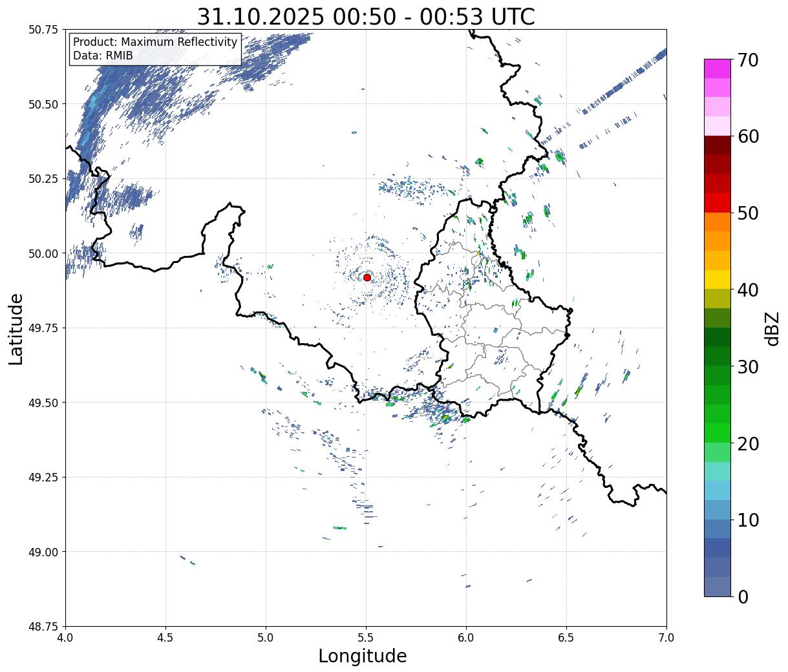The width and height of the screenshot is (788, 672).
Task: Pick the dark maroon swatch just below 60
Action: (x=717, y=145)
